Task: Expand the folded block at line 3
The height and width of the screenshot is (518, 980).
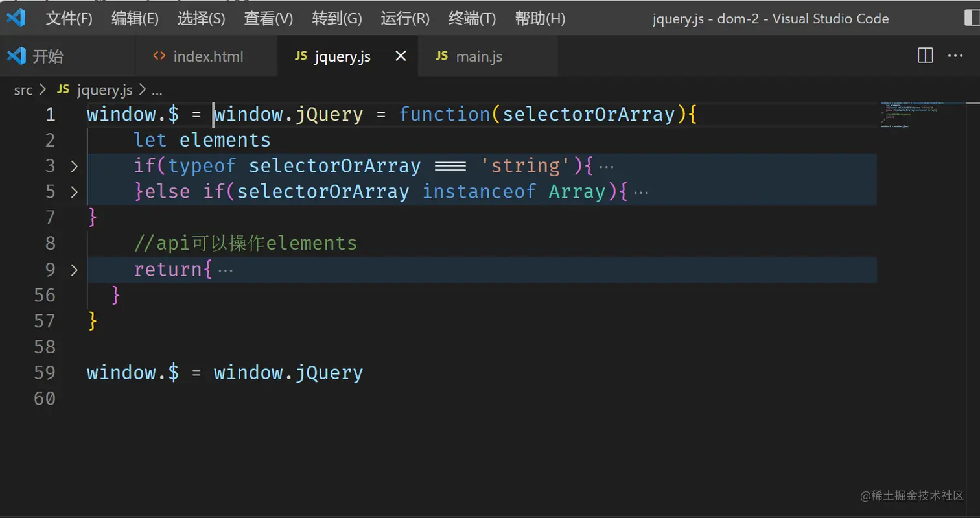Action: click(74, 167)
